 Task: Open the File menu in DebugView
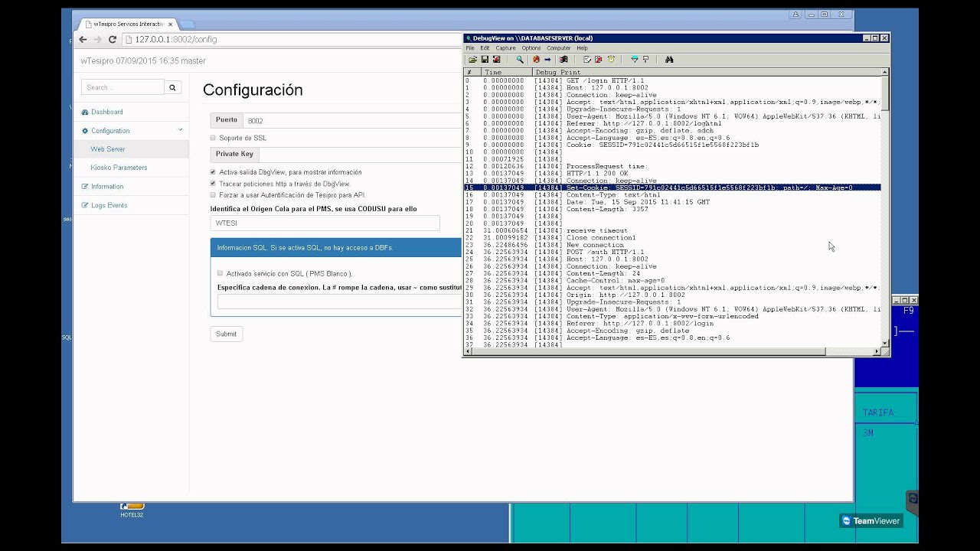470,48
